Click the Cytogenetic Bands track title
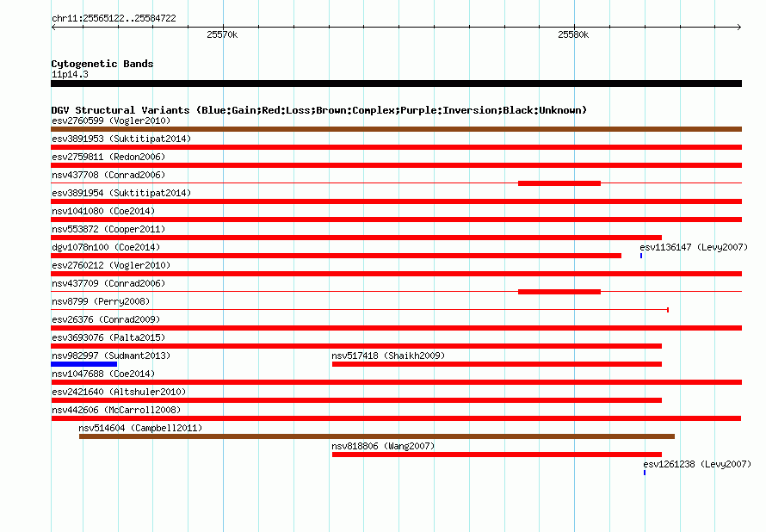Screen dimensions: 766x532 pyautogui.click(x=102, y=64)
